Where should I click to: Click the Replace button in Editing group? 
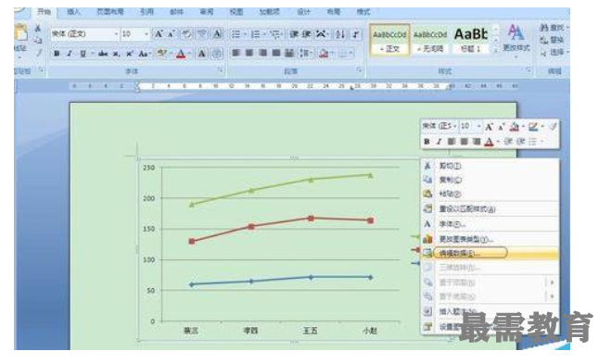click(553, 40)
